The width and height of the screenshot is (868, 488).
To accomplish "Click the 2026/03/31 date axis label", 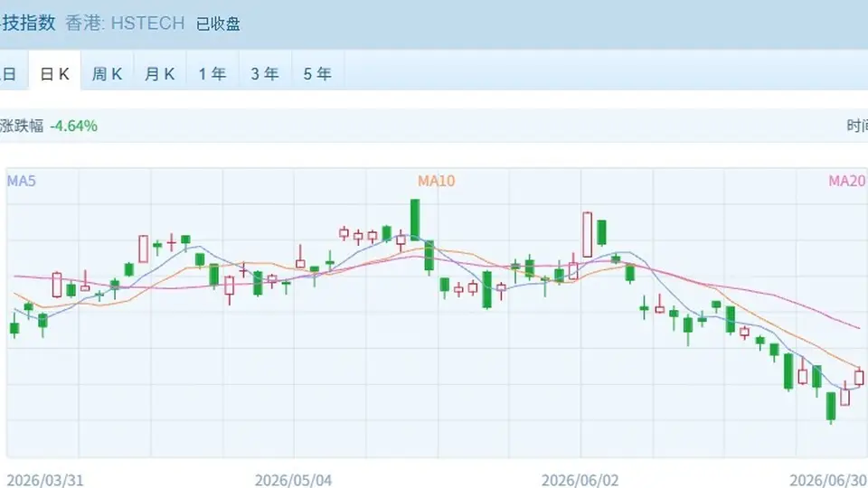I will click(45, 480).
